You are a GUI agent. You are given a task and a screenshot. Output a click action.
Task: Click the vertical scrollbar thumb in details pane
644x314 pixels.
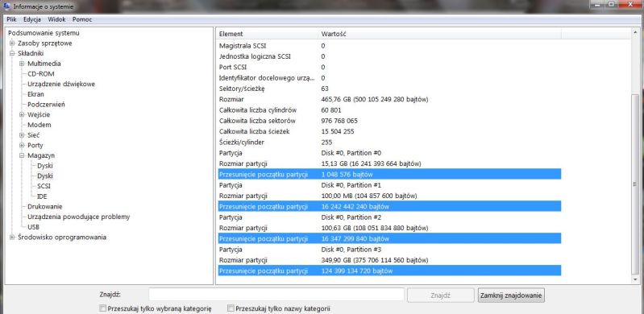(x=635, y=184)
